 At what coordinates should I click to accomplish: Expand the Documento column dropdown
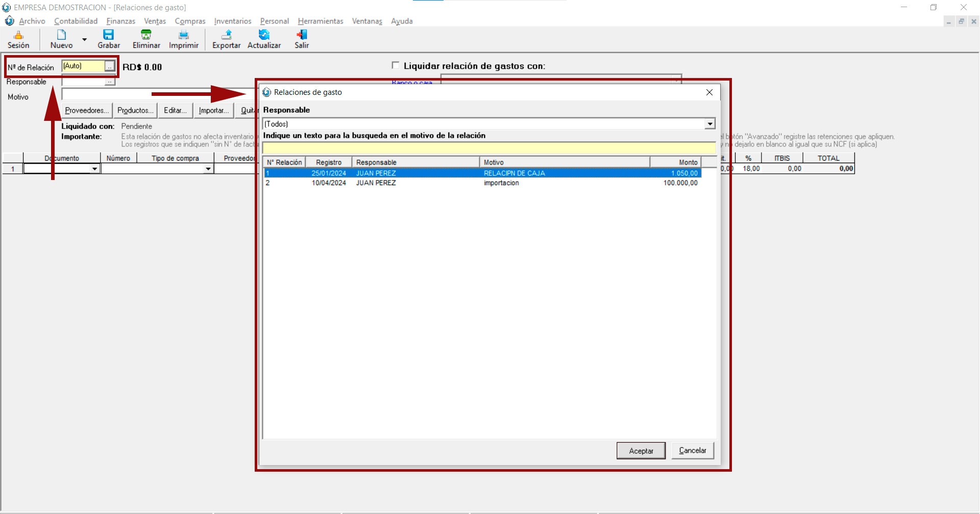coord(94,169)
